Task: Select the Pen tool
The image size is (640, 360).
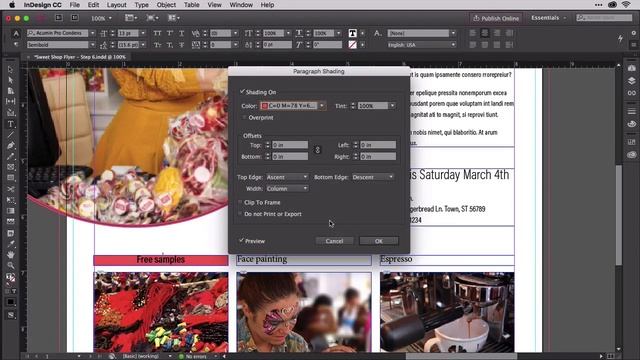Action: pos(11,145)
